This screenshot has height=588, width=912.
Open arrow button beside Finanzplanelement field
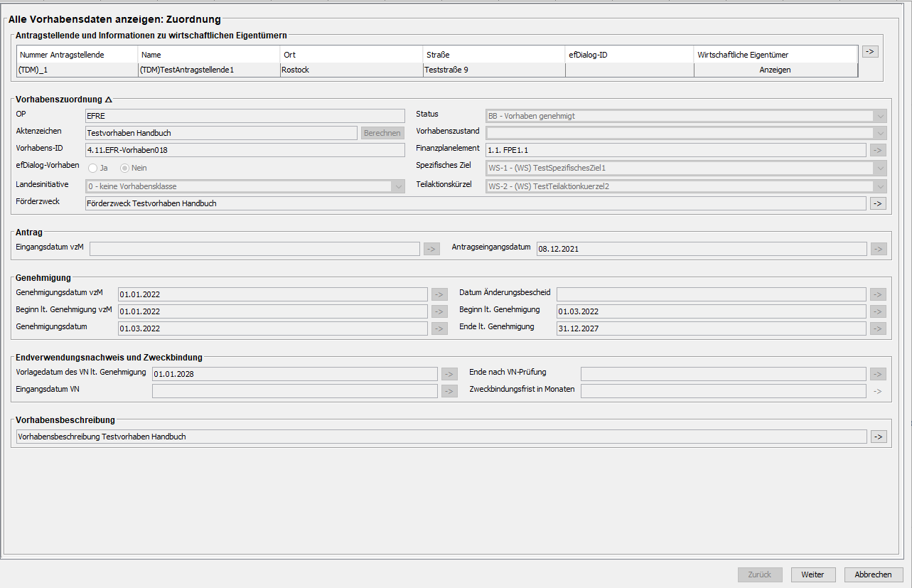pos(879,150)
